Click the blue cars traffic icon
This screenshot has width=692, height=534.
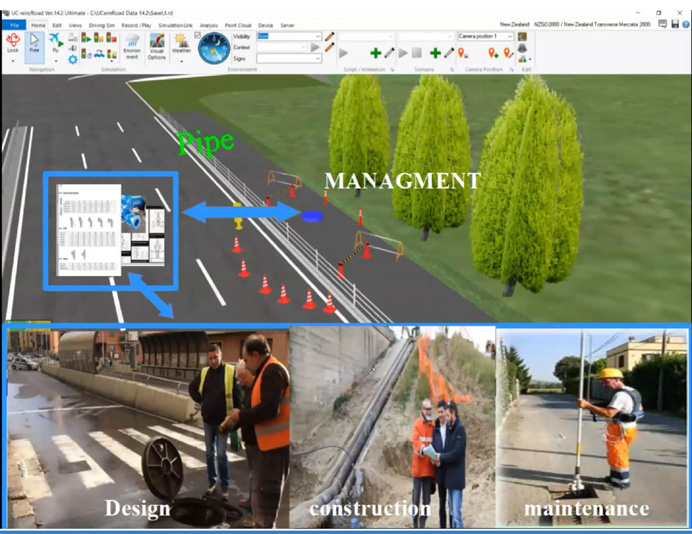pos(99,54)
